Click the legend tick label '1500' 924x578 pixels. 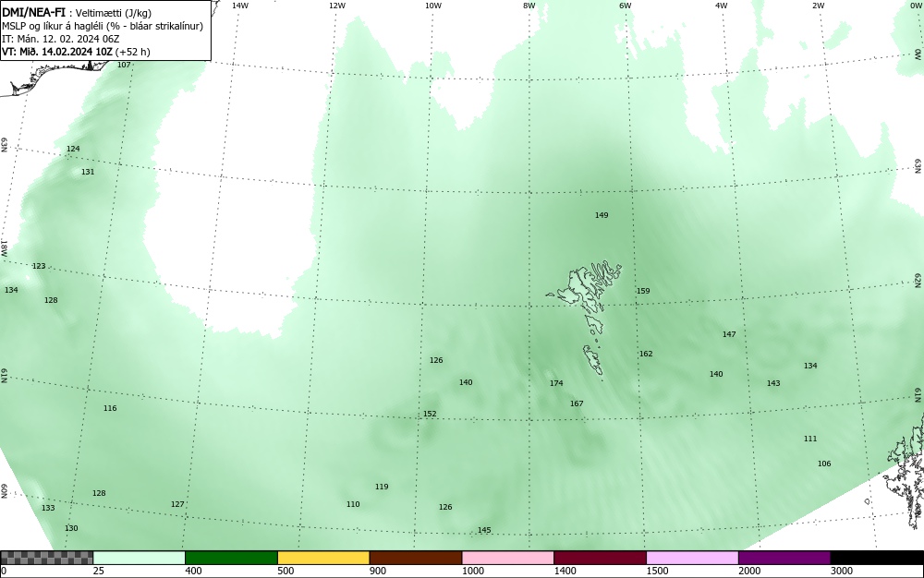[658, 571]
